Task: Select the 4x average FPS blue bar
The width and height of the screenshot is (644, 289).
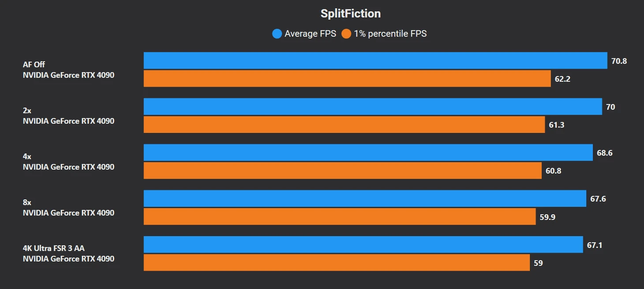Action: tap(368, 152)
